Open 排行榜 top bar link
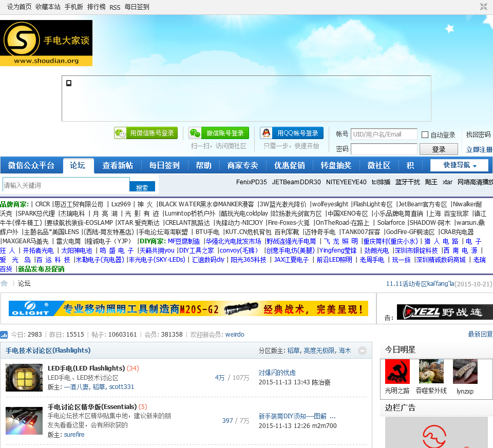Viewport: 493px width, 448px height. coord(96,7)
